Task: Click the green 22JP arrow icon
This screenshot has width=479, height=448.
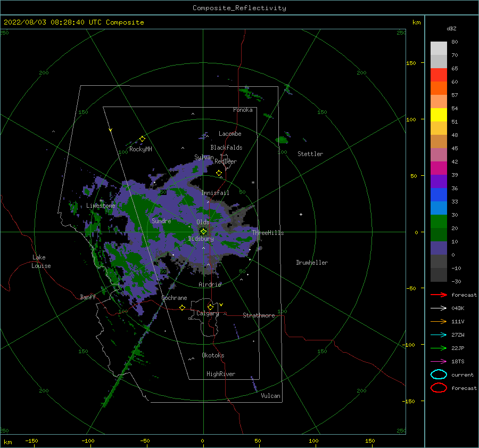Action: coord(439,348)
